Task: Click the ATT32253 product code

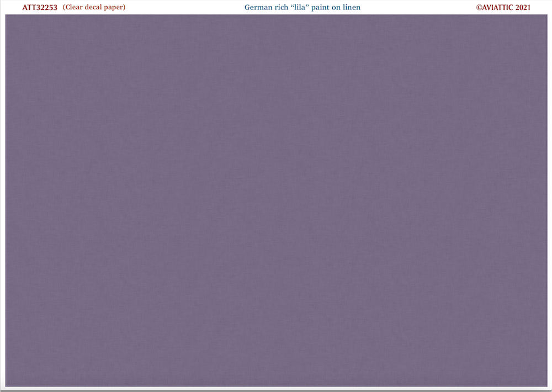Action: pos(39,7)
